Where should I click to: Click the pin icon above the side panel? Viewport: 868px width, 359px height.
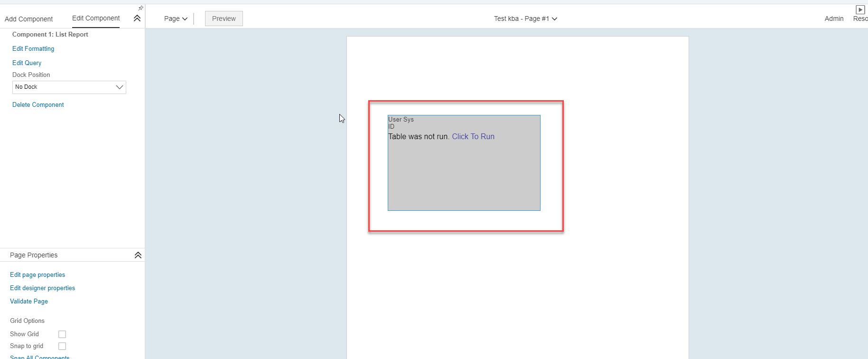[140, 8]
